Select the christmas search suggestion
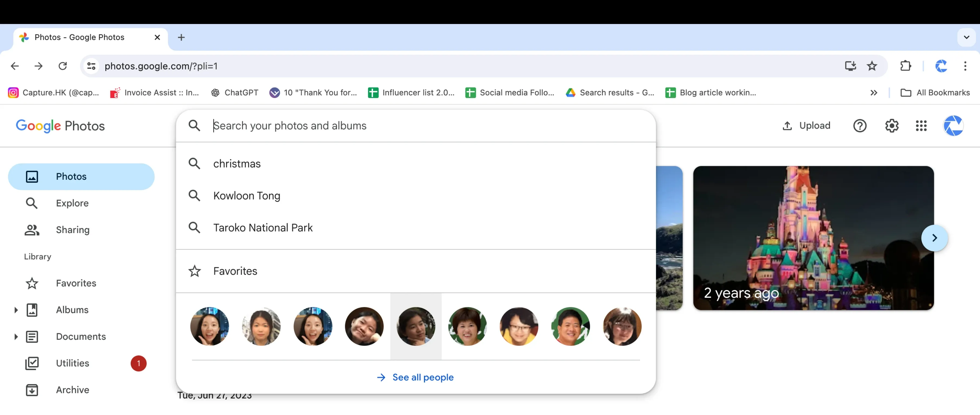Viewport: 980px width, 415px height. (x=237, y=164)
